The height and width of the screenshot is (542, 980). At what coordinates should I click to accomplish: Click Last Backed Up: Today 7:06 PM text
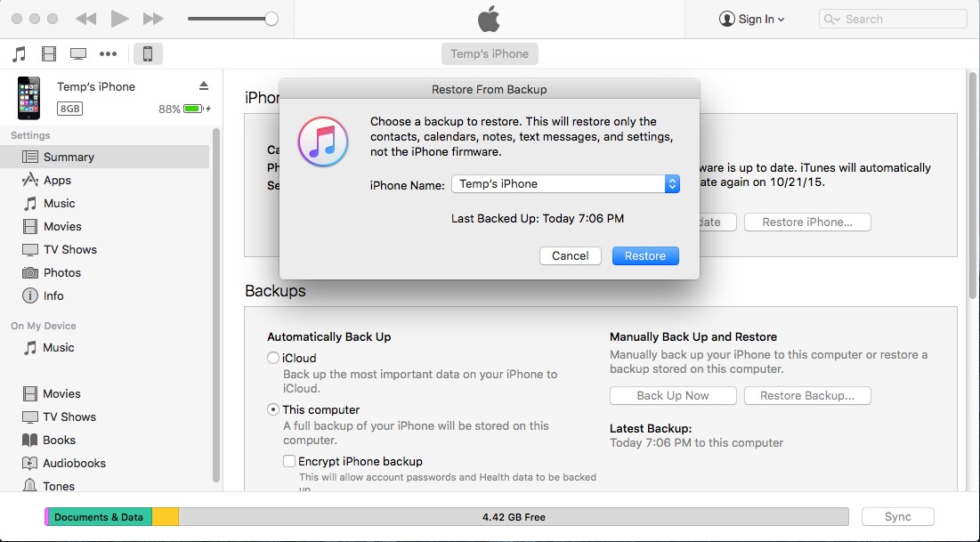(538, 219)
